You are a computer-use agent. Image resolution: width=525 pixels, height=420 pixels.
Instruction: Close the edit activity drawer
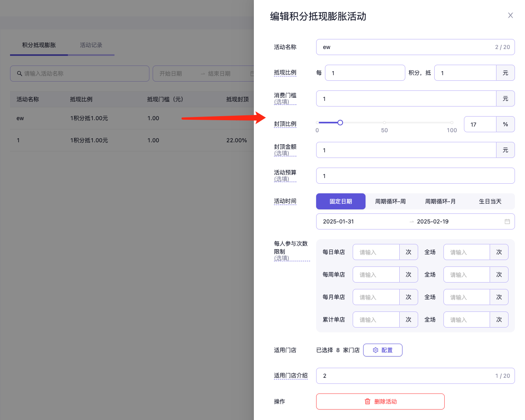(x=510, y=16)
